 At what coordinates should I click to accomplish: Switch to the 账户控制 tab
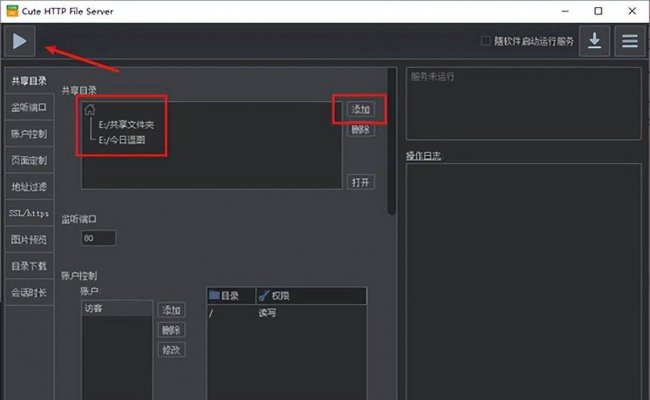coord(29,134)
